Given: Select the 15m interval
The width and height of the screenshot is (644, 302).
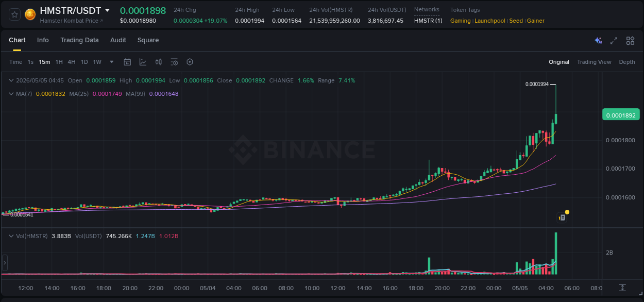Looking at the screenshot, I should click(x=44, y=62).
